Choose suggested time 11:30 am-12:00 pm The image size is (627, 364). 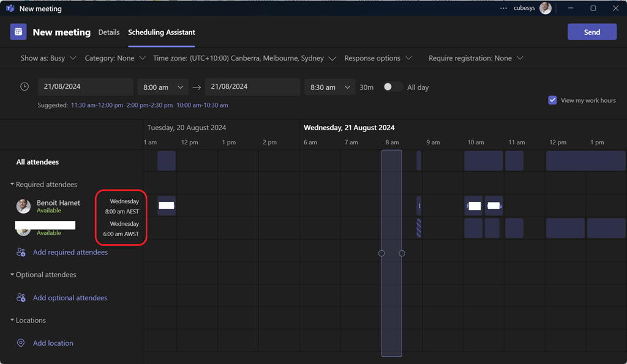(97, 105)
